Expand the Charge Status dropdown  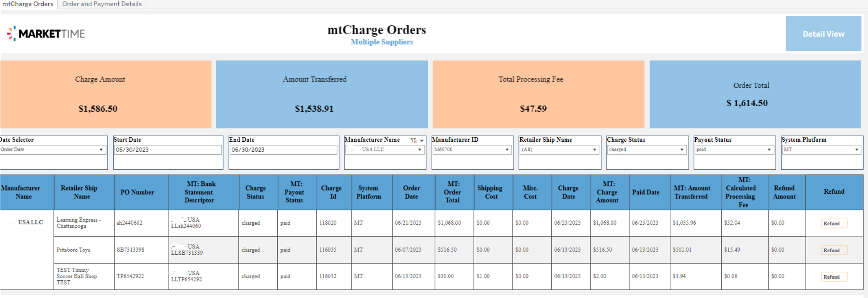click(647, 150)
